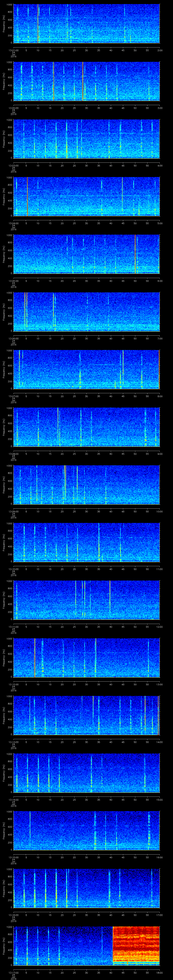Click the 13:16:00 start time label
Image resolution: width=173 pixels, height=980 pixels.
13,915
